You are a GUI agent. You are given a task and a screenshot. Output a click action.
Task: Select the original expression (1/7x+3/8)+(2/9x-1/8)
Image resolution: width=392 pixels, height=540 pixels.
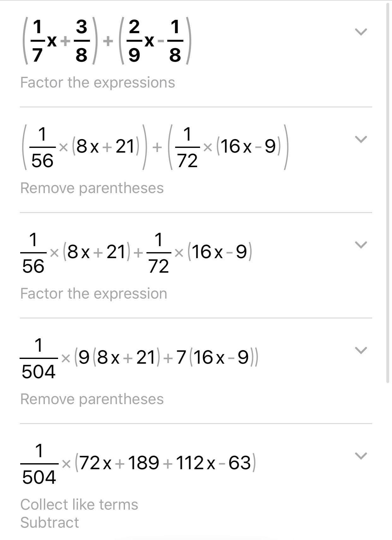click(107, 40)
